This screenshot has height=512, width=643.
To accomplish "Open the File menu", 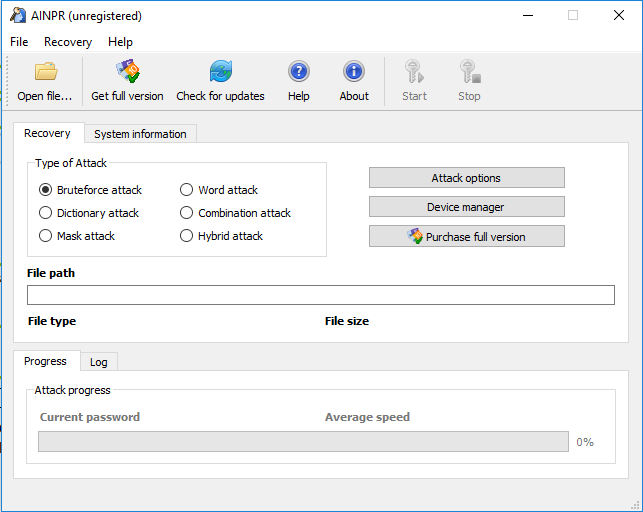I will coord(19,42).
